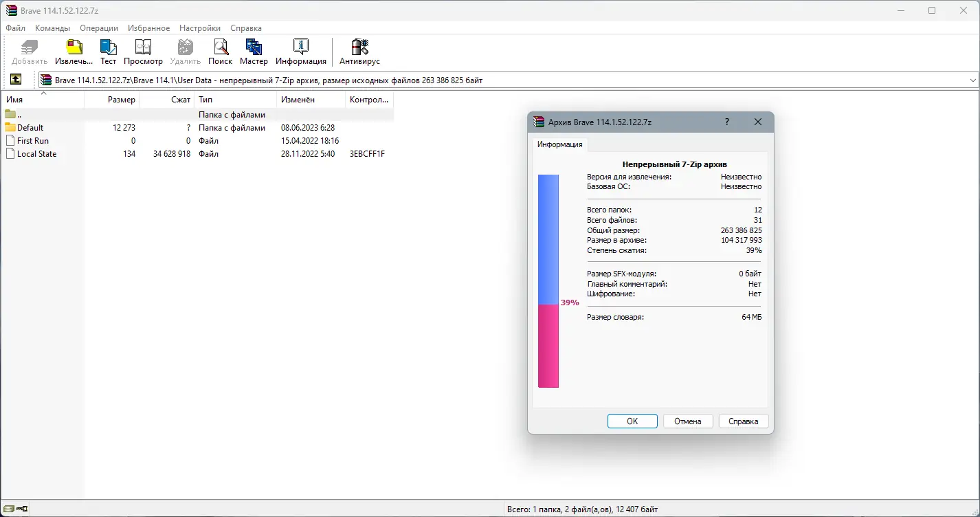Click the pink compressed portion of ratio bar
The height and width of the screenshot is (517, 980).
pos(548,346)
